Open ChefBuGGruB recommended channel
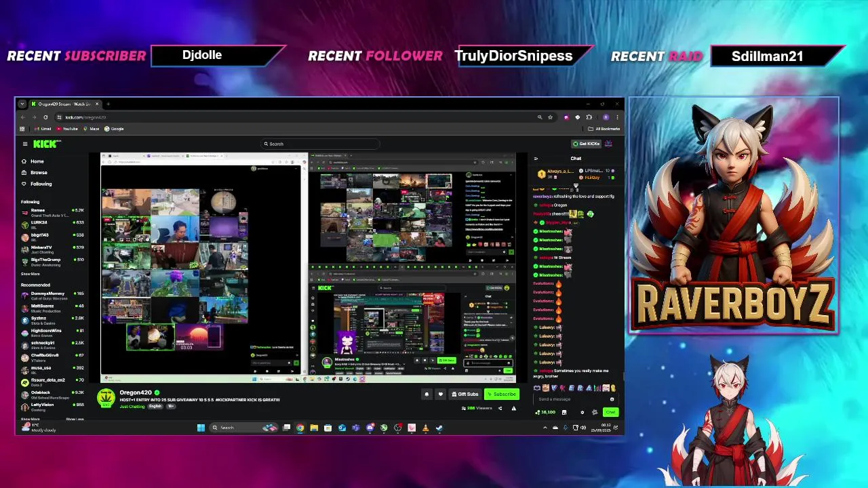Viewport: 868px width, 488px height. pyautogui.click(x=53, y=357)
